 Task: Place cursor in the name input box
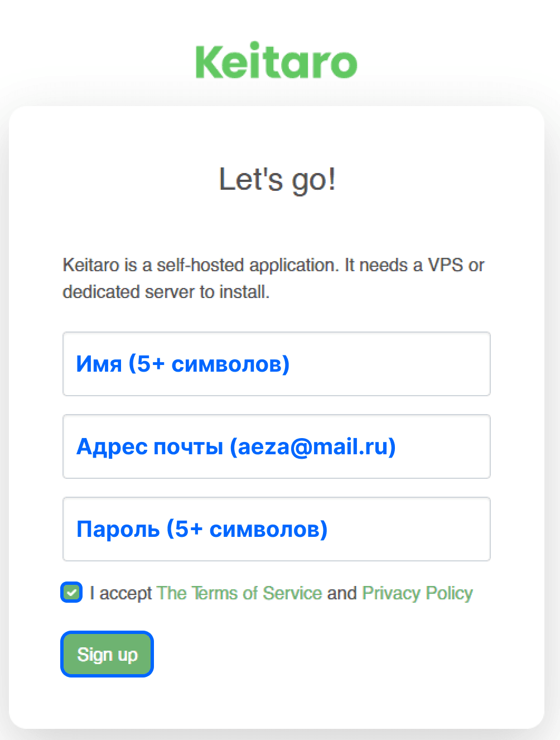(x=277, y=364)
